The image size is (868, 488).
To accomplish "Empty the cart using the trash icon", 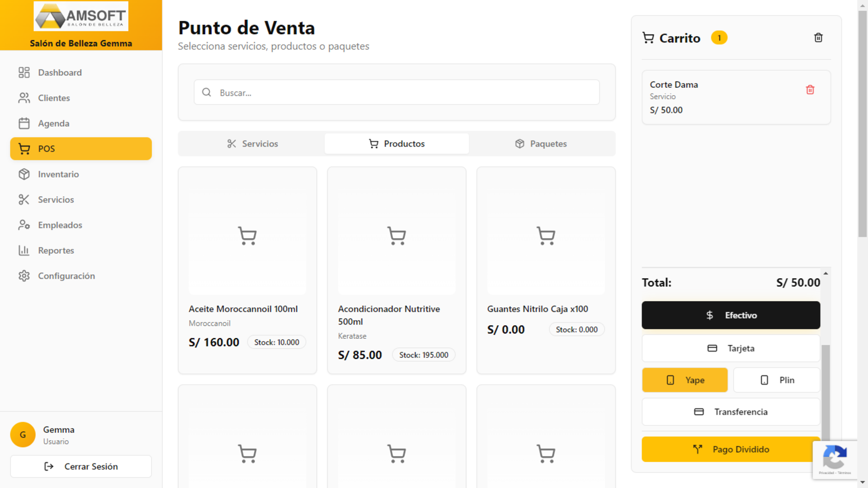I will pos(818,38).
